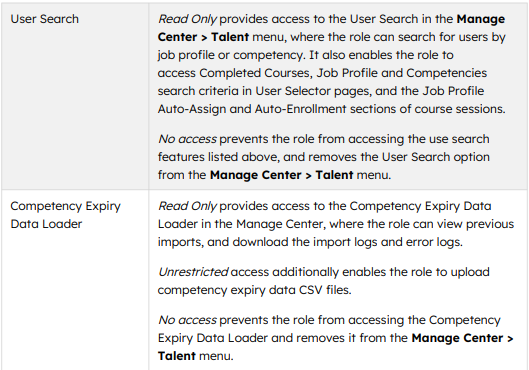Click the 'CSV files' text
The height and width of the screenshot is (370, 529).
click(325, 290)
